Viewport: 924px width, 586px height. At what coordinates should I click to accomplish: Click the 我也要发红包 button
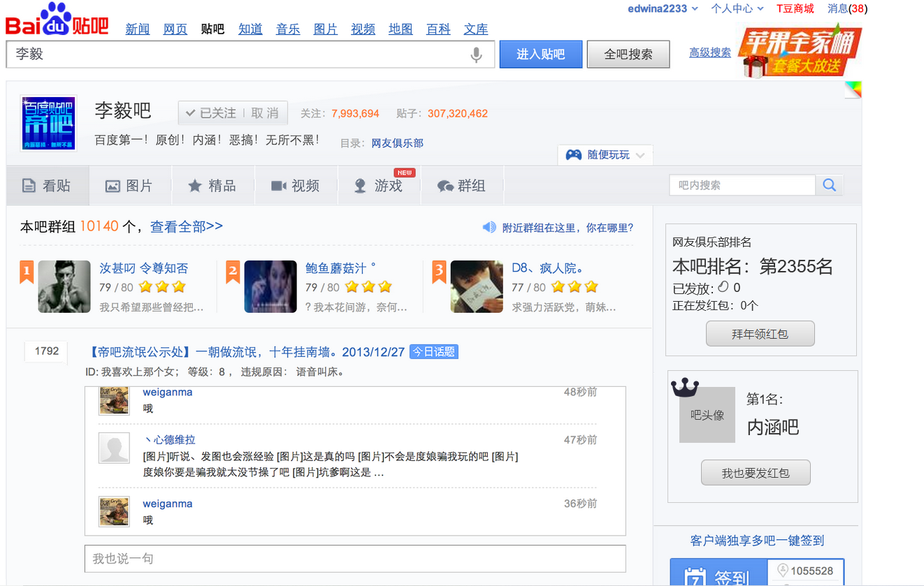(x=756, y=473)
